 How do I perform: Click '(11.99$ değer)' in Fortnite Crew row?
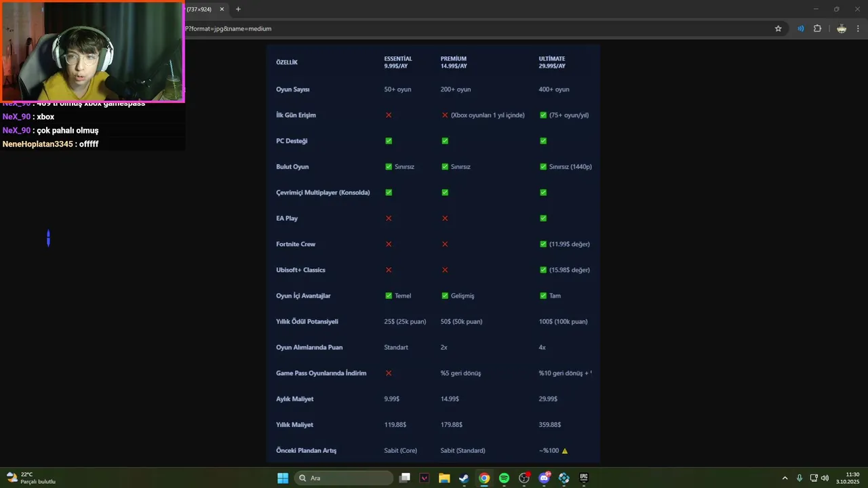click(570, 244)
